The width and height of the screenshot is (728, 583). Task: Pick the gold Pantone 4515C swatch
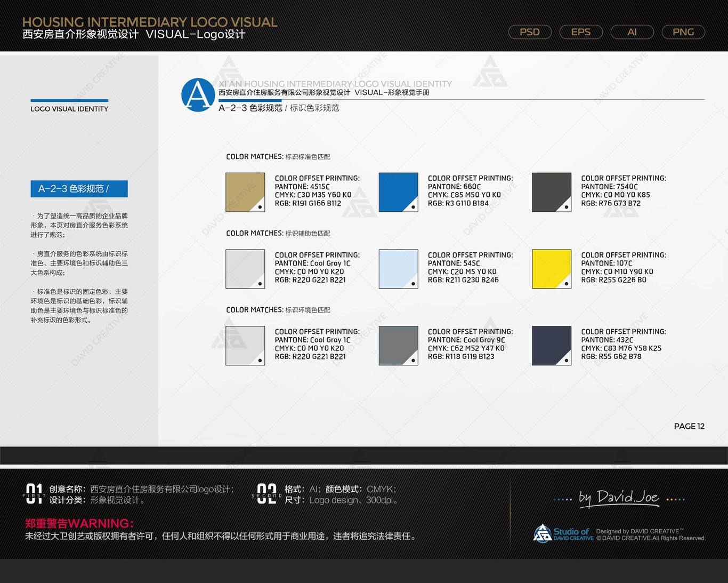[245, 192]
